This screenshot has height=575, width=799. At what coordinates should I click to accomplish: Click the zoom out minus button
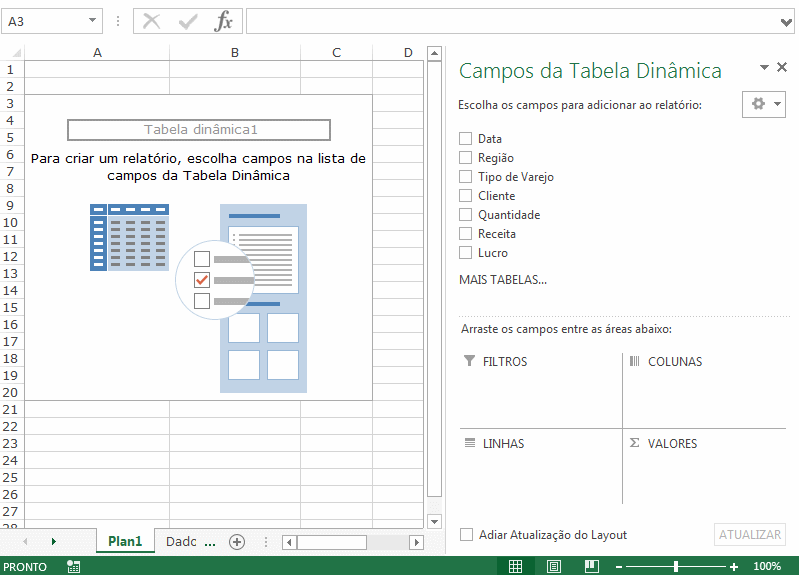(619, 567)
